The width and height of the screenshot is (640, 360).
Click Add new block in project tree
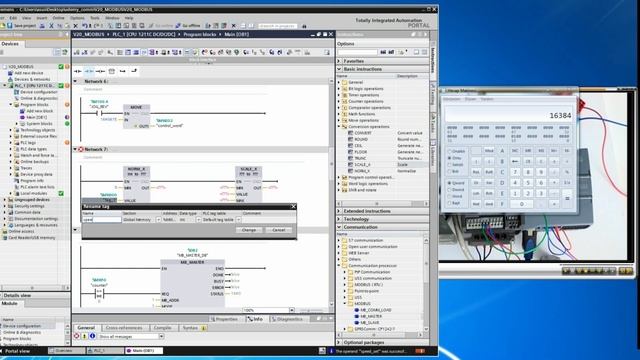pos(39,111)
